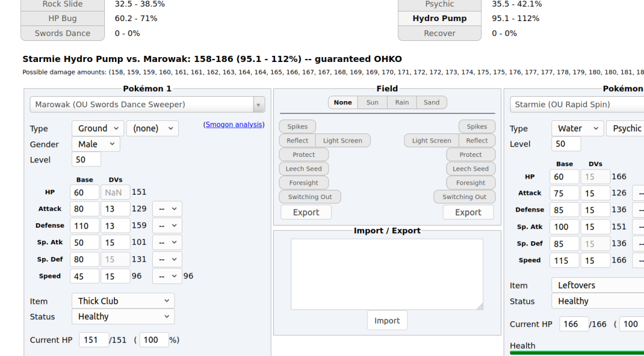Open Marowak's Sp. Def boost dropdown
Screen dimensions: 644x356
point(167,259)
